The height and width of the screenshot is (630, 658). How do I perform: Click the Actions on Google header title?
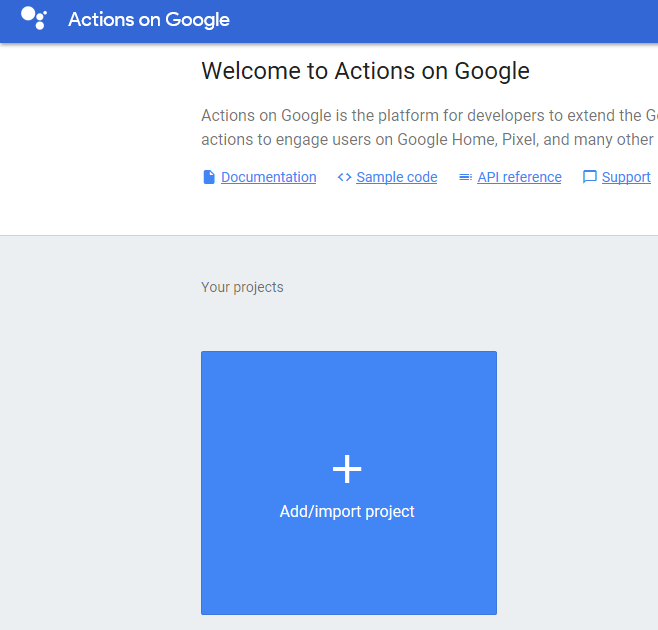click(149, 20)
